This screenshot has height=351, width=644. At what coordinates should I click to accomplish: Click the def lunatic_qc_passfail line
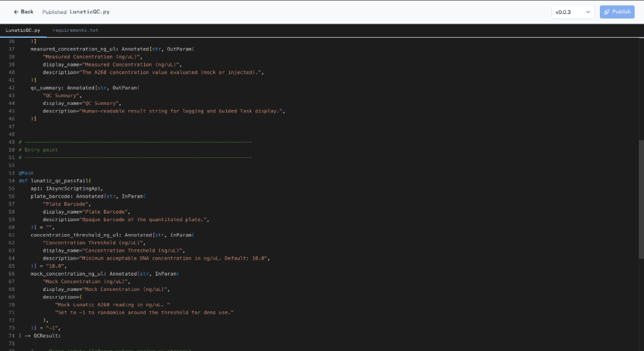[55, 181]
